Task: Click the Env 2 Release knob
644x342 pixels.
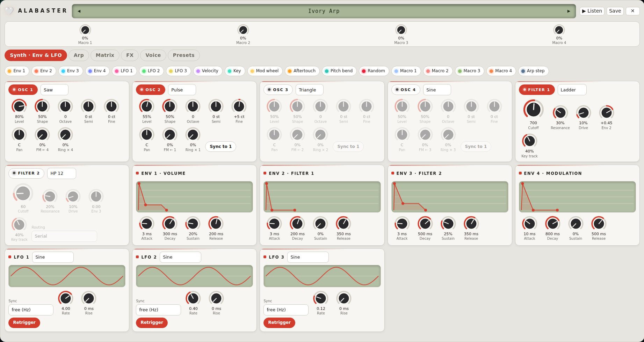Action: coord(343,223)
